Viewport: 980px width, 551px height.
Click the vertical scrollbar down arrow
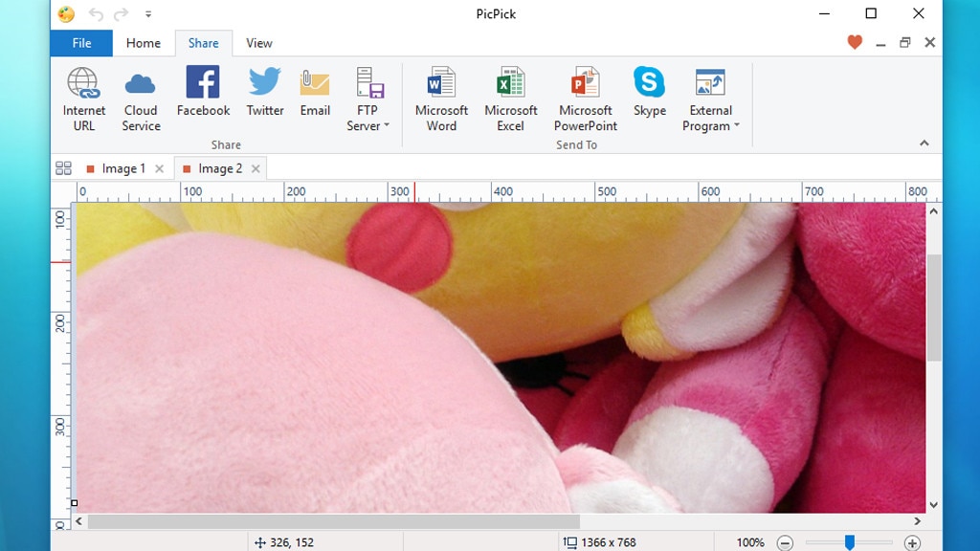tap(934, 505)
